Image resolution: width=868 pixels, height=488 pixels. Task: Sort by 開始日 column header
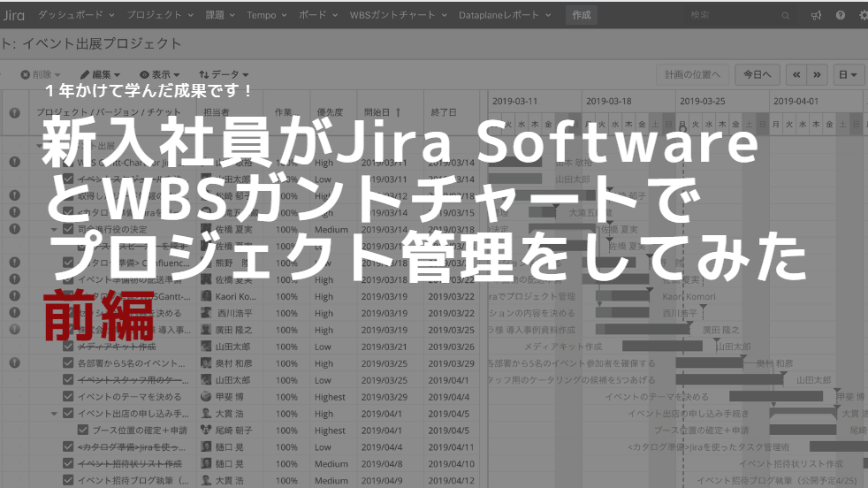[x=382, y=112]
